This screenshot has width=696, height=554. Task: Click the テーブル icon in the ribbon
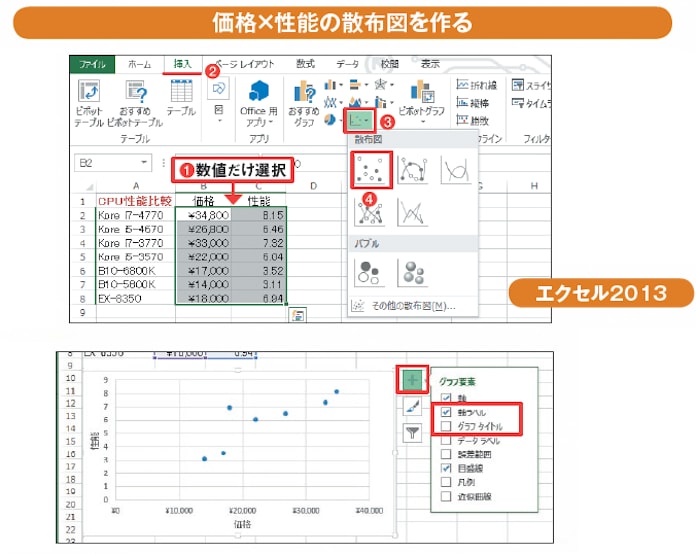pyautogui.click(x=181, y=98)
